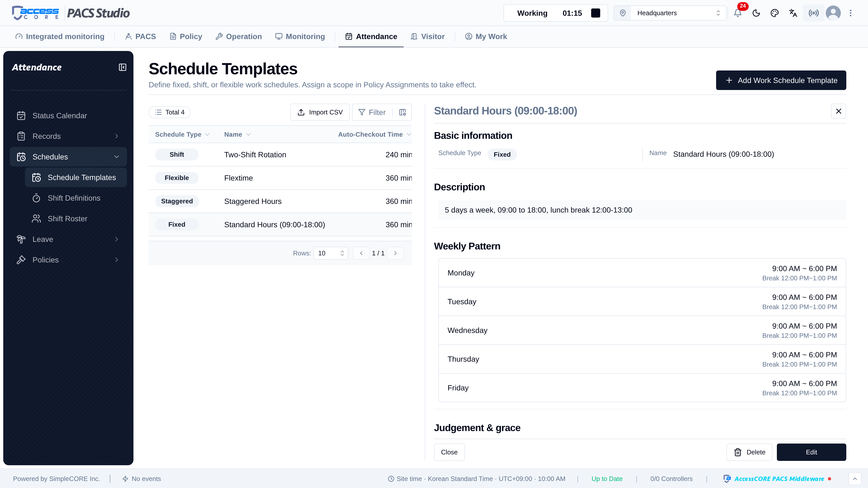The height and width of the screenshot is (488, 868).
Task: Click the Monday weekly pattern row
Action: 642,273
